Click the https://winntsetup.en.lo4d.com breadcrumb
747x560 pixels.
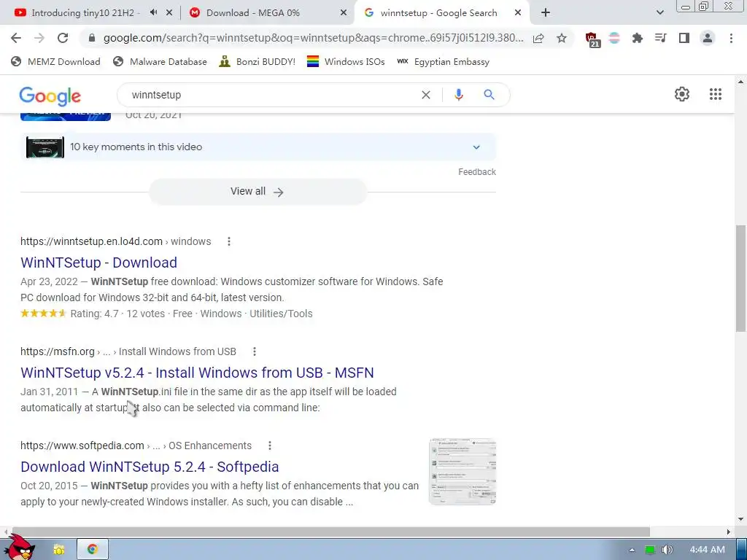click(x=91, y=241)
